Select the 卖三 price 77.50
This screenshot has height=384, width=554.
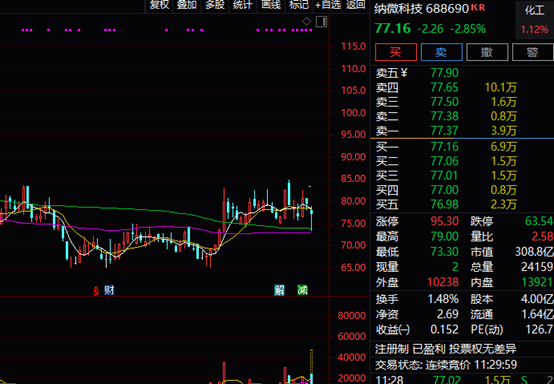[444, 102]
